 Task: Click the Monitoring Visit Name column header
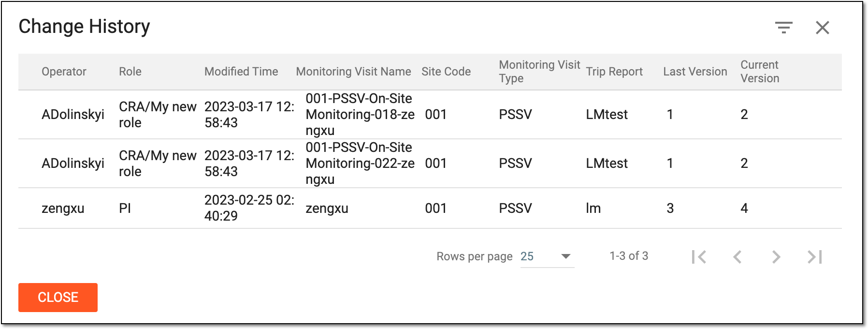pos(353,72)
